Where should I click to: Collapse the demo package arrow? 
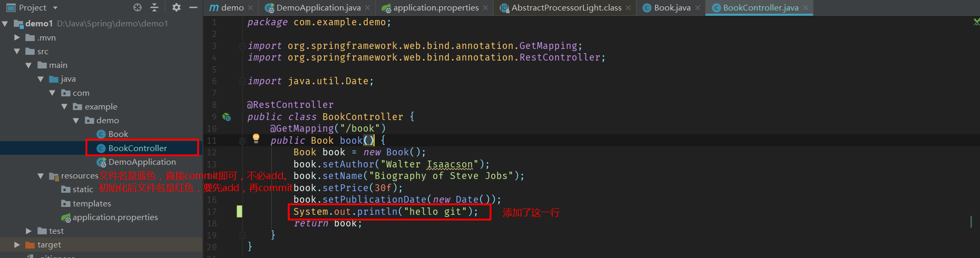click(x=76, y=121)
